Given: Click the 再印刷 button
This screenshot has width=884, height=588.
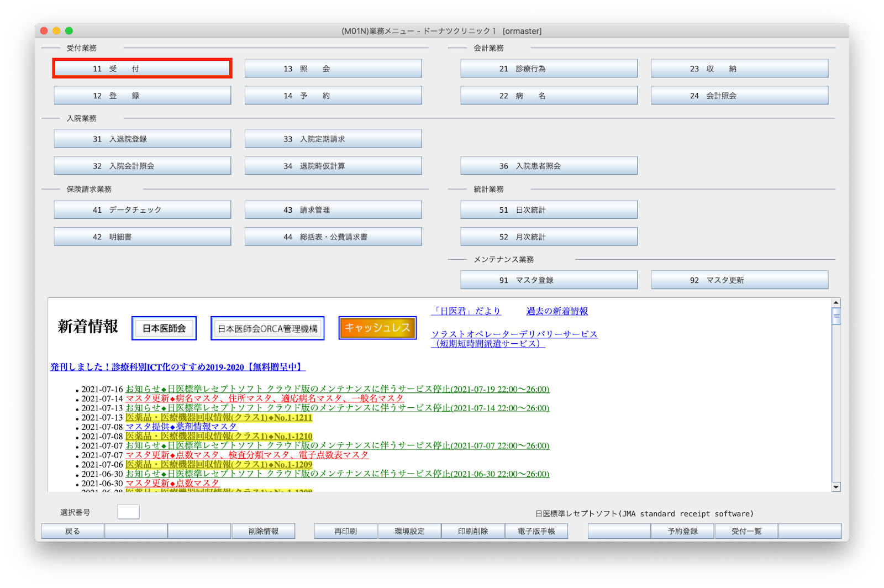Looking at the screenshot, I should (346, 531).
